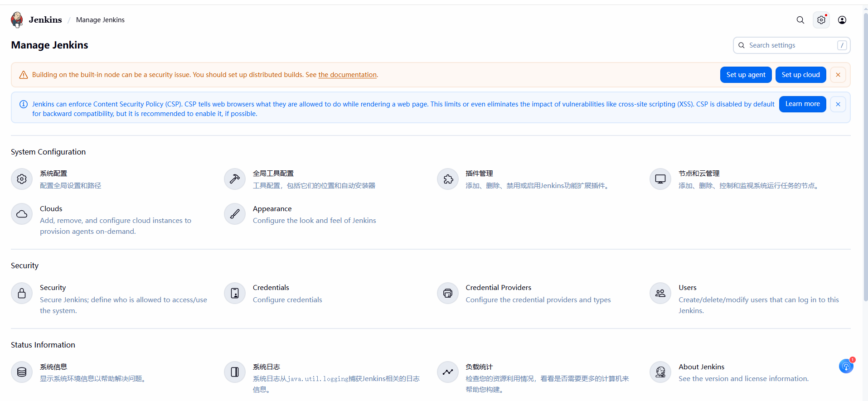Click the Manage Jenkins breadcrumb
The image size is (868, 401).
(100, 20)
